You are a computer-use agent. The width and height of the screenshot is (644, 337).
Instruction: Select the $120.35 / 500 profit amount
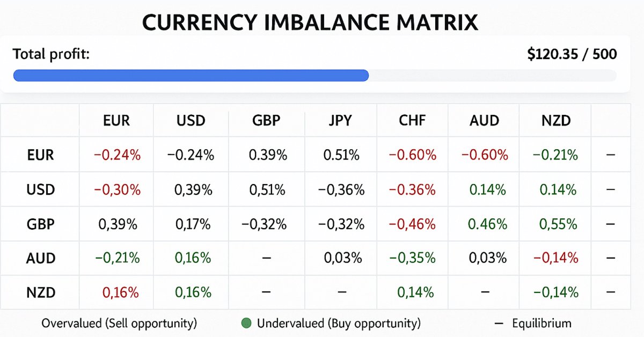point(572,54)
